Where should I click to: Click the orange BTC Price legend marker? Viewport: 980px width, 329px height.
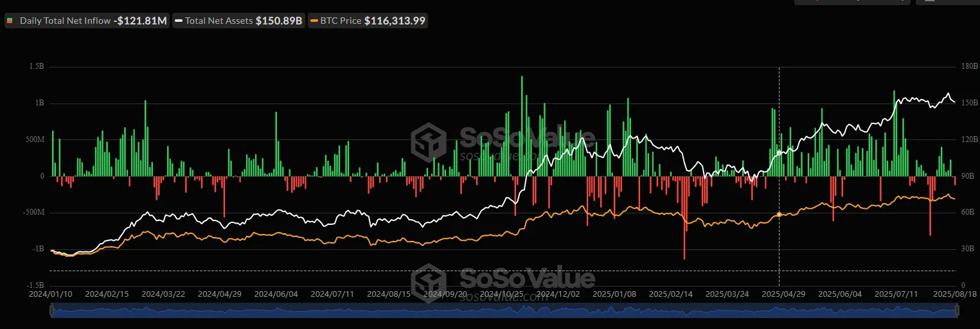314,21
